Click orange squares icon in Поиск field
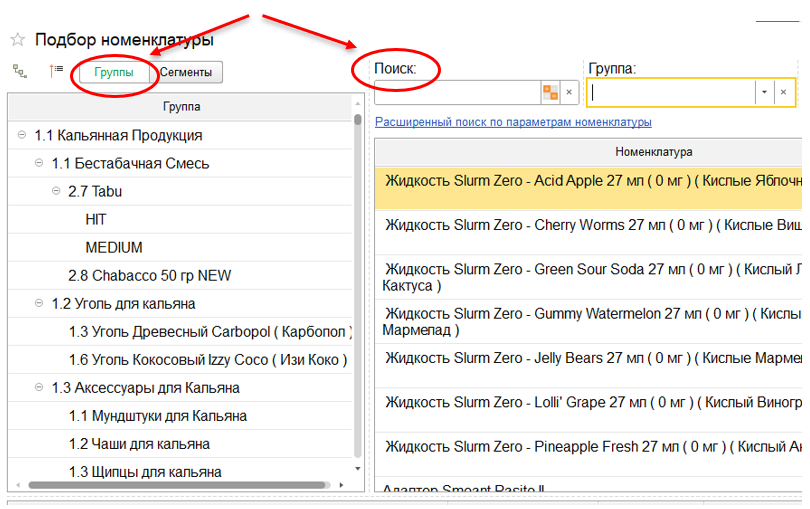This screenshot has height=509, width=810. [x=550, y=92]
